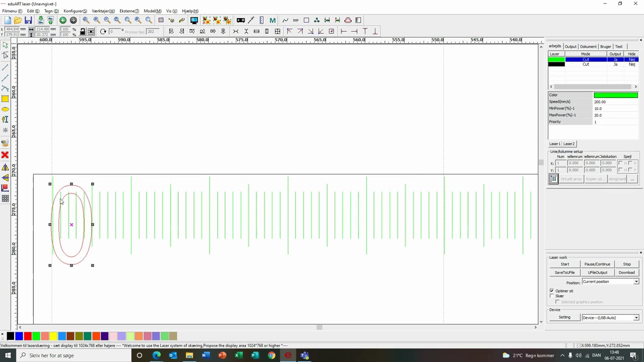Select the black layer row in layer list
The width and height of the screenshot is (644, 362).
click(593, 64)
